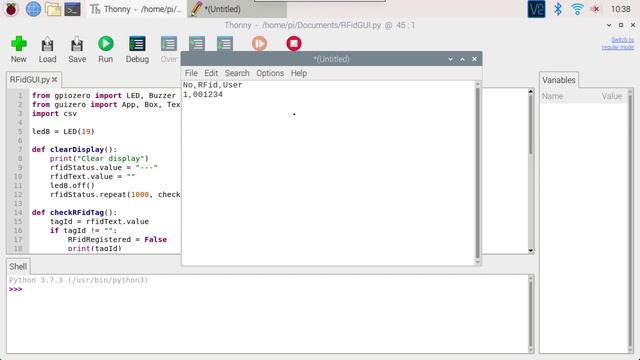Switch to Thonny taskbar window entry
Image resolution: width=640 pixels, height=360 pixels.
click(136, 9)
